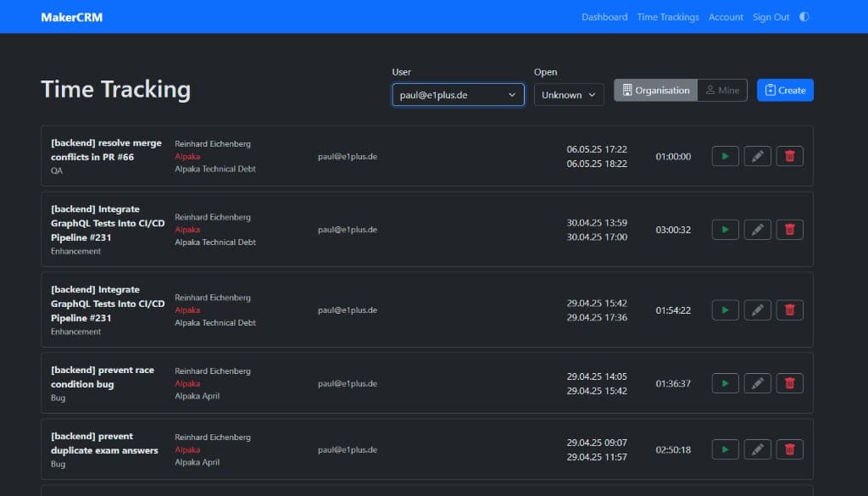868x496 pixels.
Task: Open Time Trackings in the navbar
Action: tap(668, 17)
